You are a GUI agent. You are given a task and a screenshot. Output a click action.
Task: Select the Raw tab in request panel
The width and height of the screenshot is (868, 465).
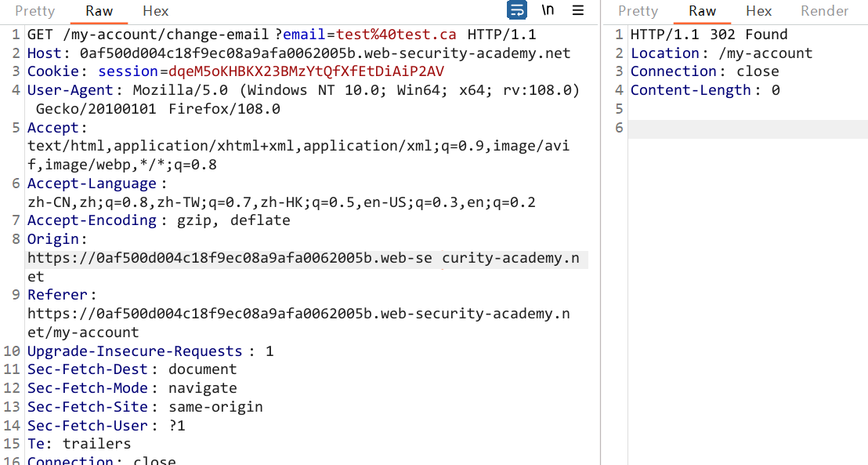point(99,11)
